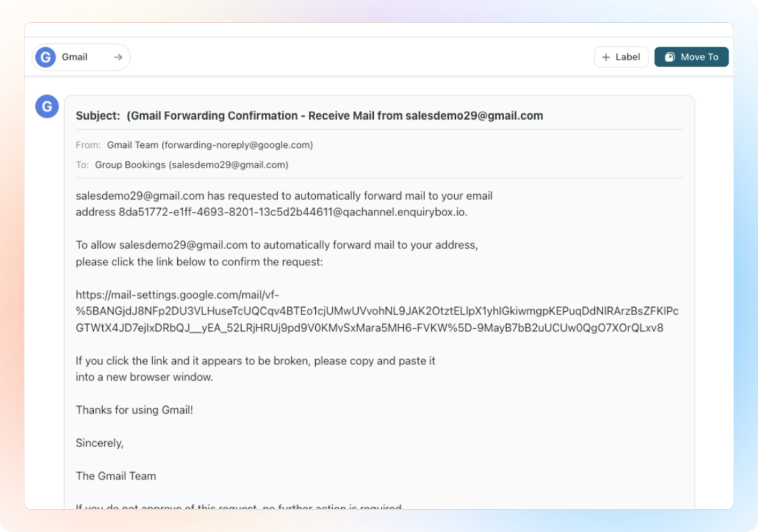
Task: Click the qachannel.enquirybox.io forwarding address
Action: [x=292, y=212]
